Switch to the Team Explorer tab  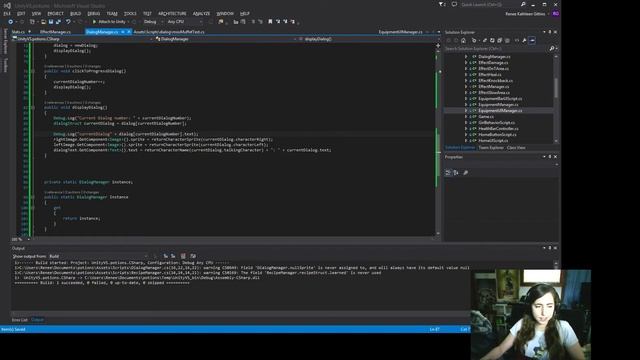point(491,148)
